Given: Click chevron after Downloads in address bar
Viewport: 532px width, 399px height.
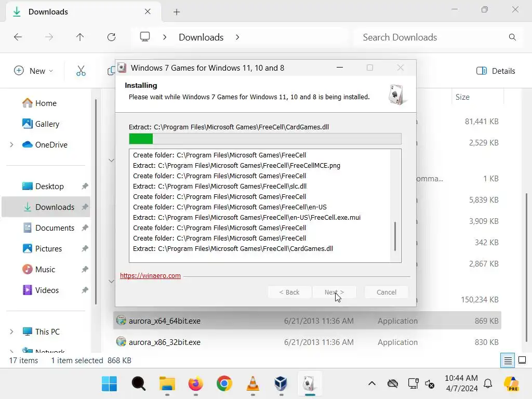Looking at the screenshot, I should tap(237, 37).
